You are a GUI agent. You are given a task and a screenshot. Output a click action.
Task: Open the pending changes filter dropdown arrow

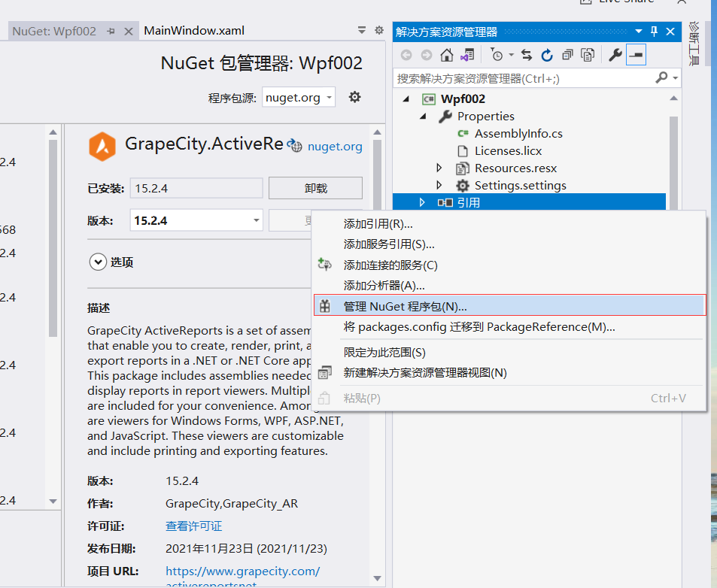click(511, 56)
